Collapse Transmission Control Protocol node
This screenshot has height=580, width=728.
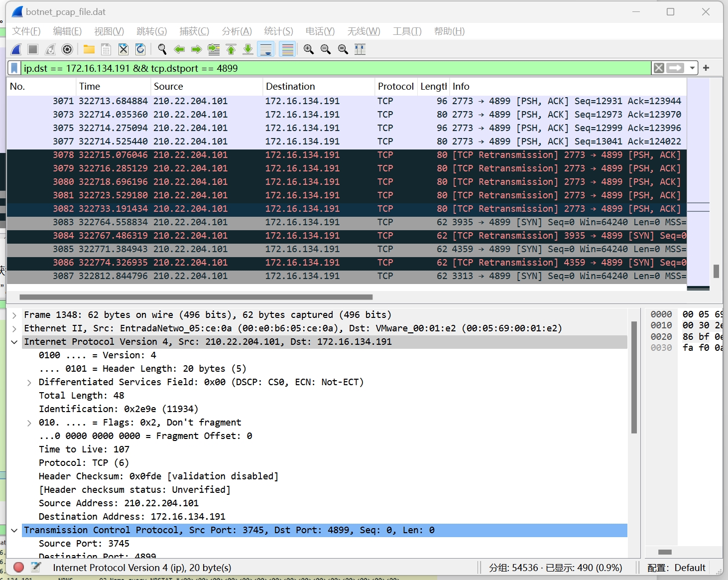coord(14,531)
